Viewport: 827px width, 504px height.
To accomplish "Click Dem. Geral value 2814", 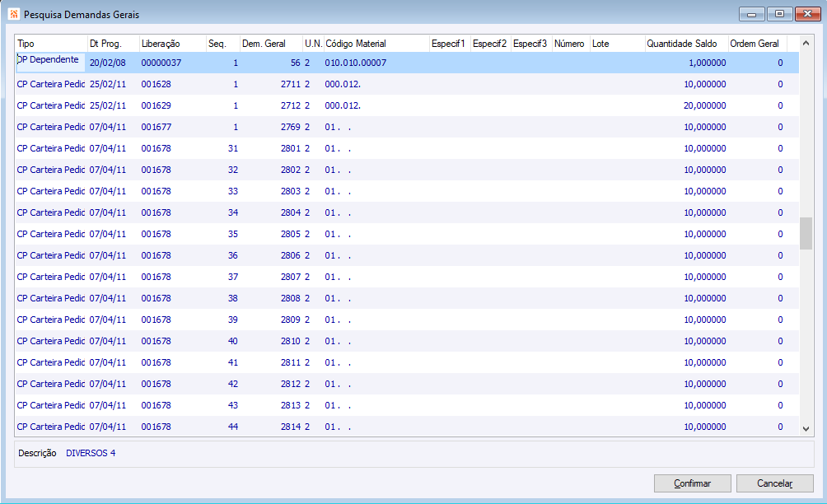I will coord(291,427).
